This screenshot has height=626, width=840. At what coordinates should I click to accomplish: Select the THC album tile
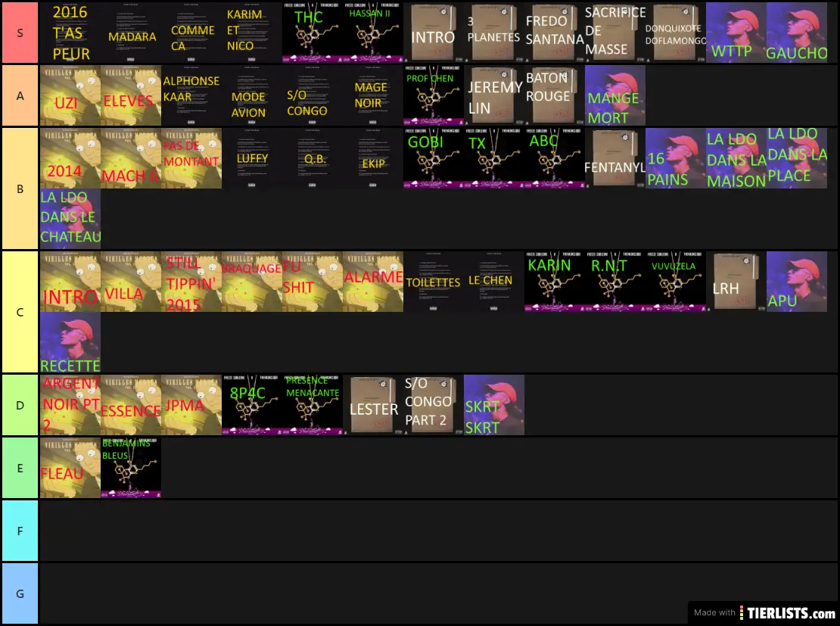pyautogui.click(x=313, y=33)
